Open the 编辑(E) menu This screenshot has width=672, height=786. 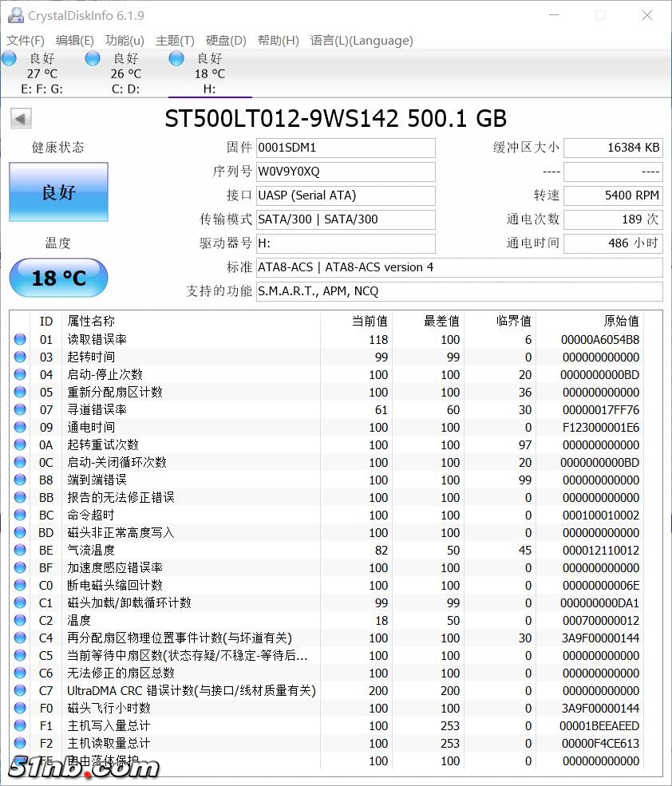75,41
